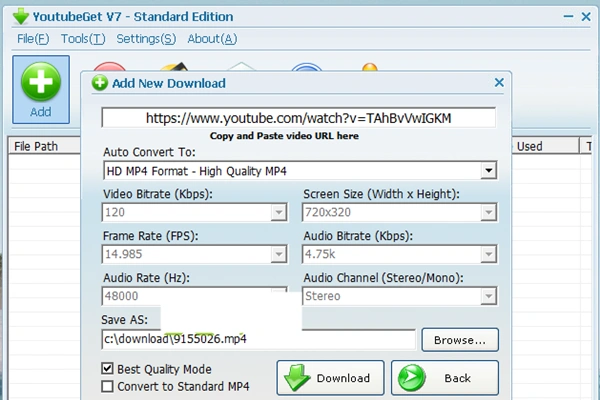
Task: Click the Browse... button
Action: [459, 340]
